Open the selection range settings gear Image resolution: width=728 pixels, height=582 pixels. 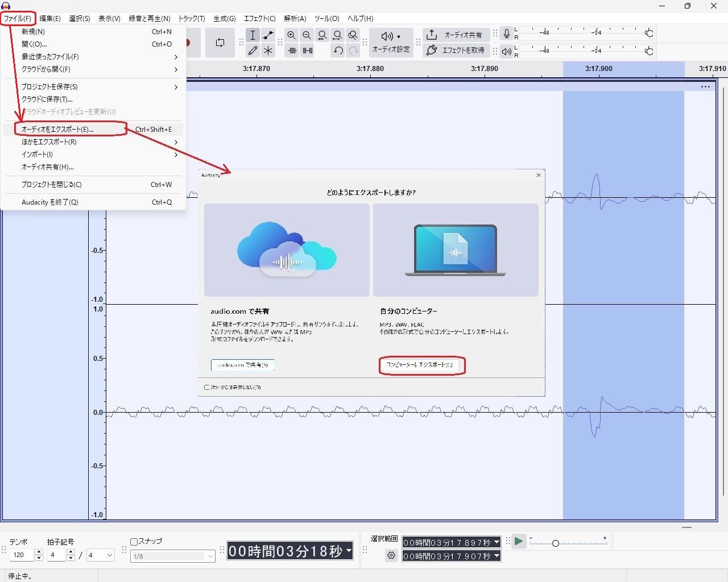click(391, 556)
